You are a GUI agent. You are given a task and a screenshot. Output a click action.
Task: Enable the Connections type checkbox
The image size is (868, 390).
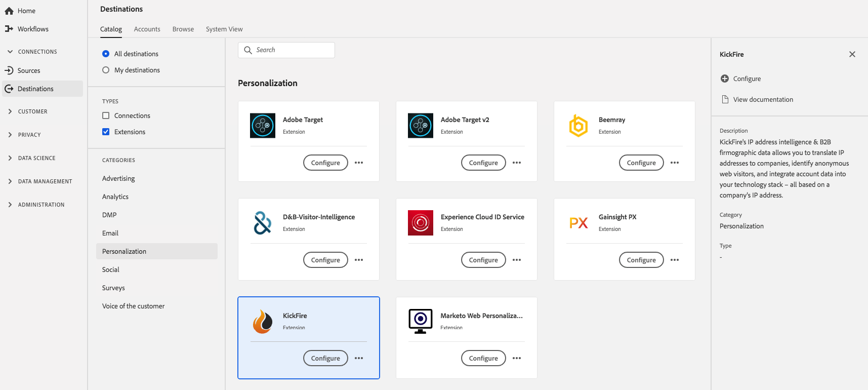click(106, 115)
